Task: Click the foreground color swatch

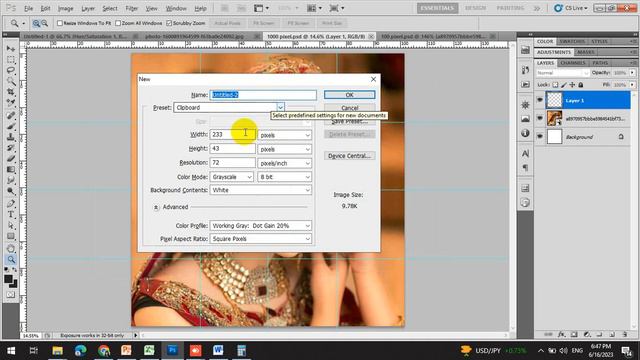Action: tap(8, 279)
